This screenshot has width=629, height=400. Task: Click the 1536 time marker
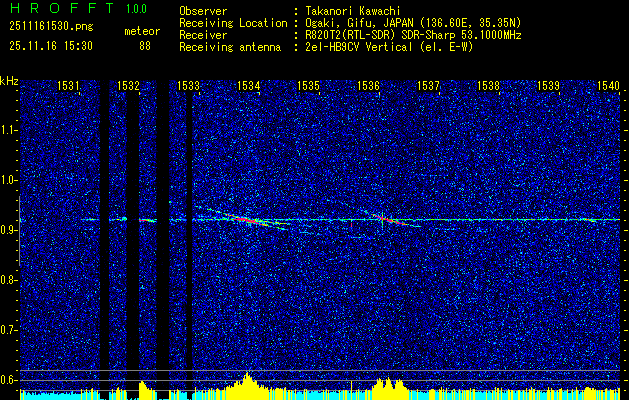(x=369, y=85)
